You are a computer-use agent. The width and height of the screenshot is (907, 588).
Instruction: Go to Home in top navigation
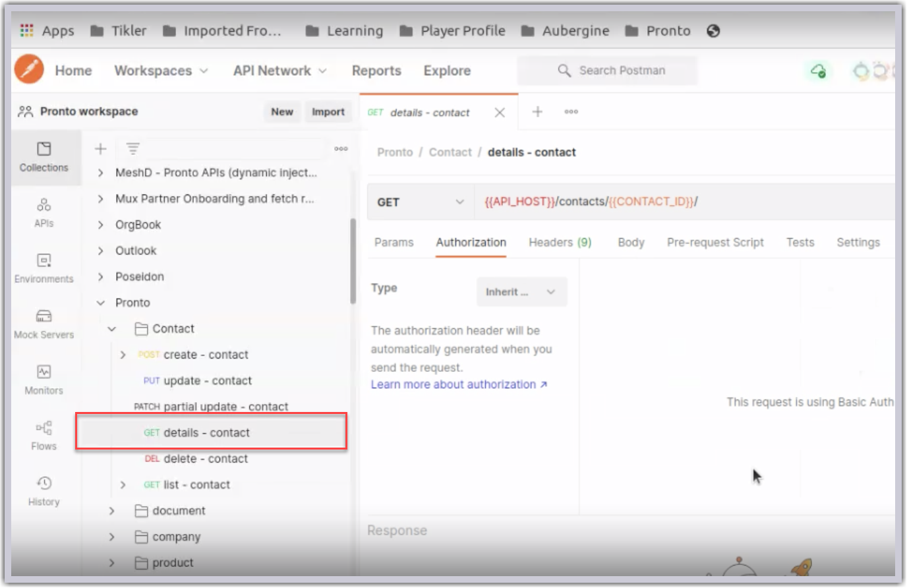pos(73,71)
